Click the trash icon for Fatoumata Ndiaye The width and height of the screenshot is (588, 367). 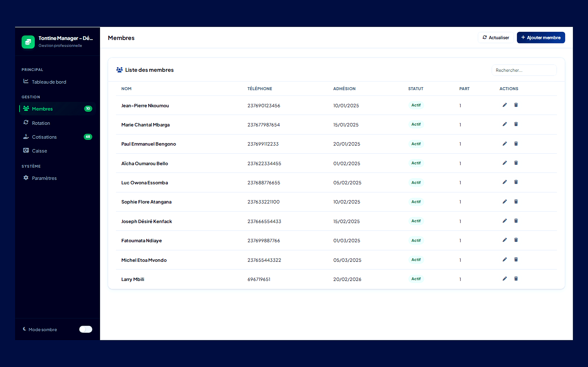tap(516, 240)
